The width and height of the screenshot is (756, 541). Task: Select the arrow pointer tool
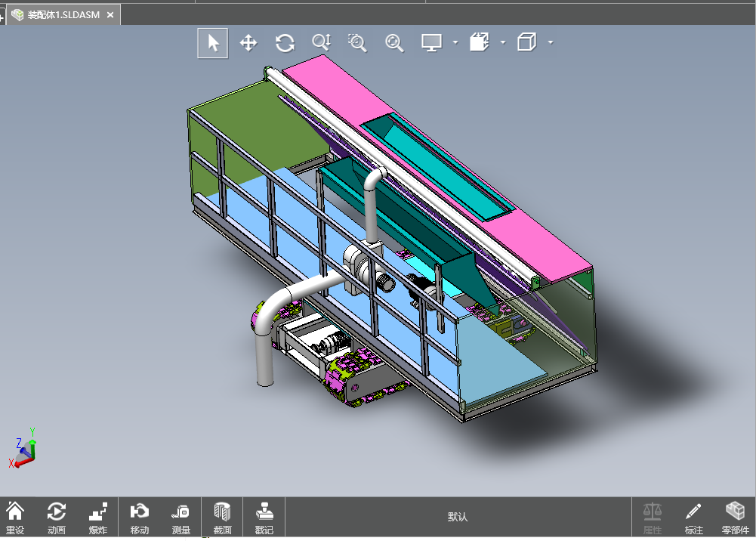213,43
